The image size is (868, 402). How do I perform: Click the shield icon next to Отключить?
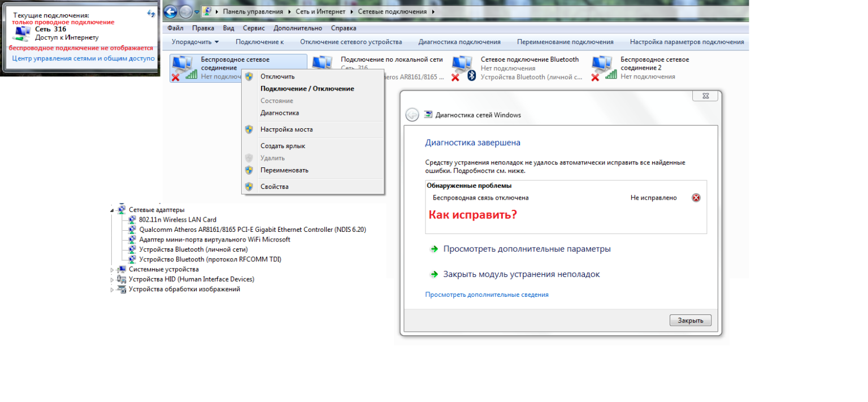[249, 76]
